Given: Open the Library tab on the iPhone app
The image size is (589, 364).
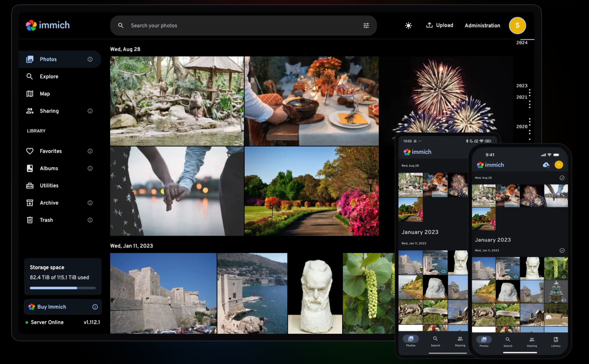Looking at the screenshot, I should [x=555, y=342].
